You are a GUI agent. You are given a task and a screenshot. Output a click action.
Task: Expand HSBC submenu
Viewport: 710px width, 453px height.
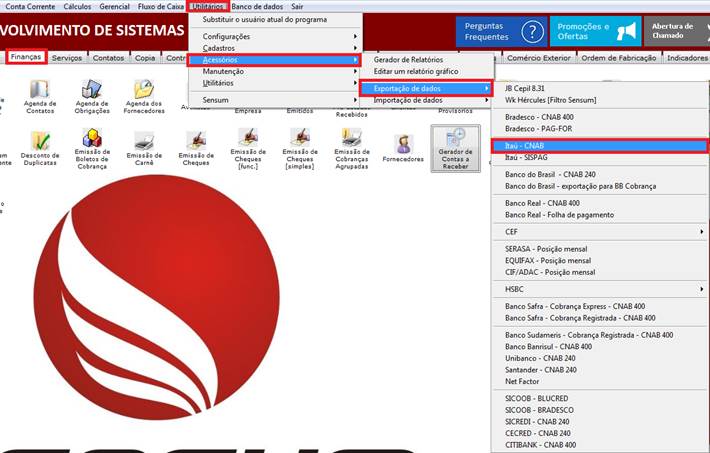click(600, 289)
